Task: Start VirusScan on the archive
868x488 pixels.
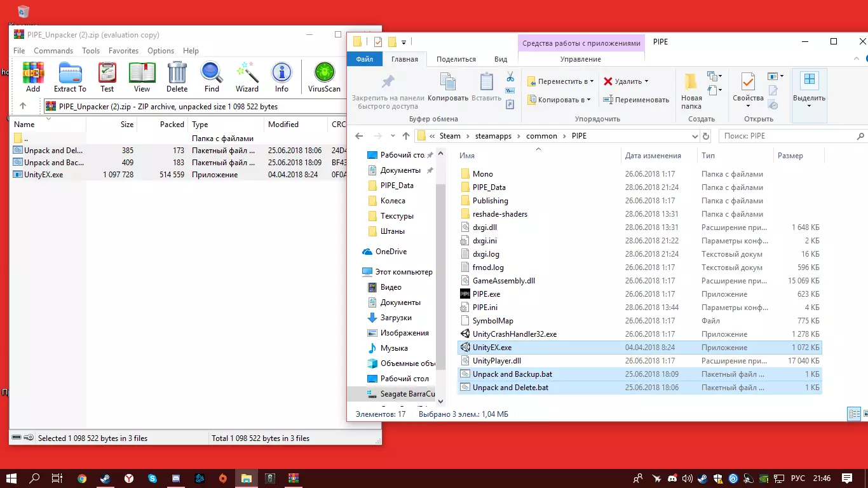Action: (324, 77)
